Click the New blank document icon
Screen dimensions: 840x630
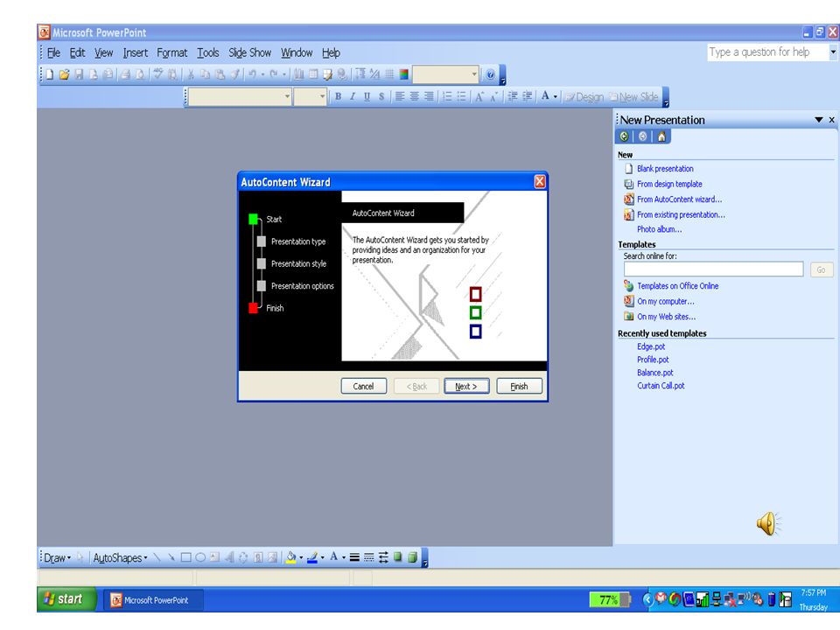pyautogui.click(x=49, y=74)
